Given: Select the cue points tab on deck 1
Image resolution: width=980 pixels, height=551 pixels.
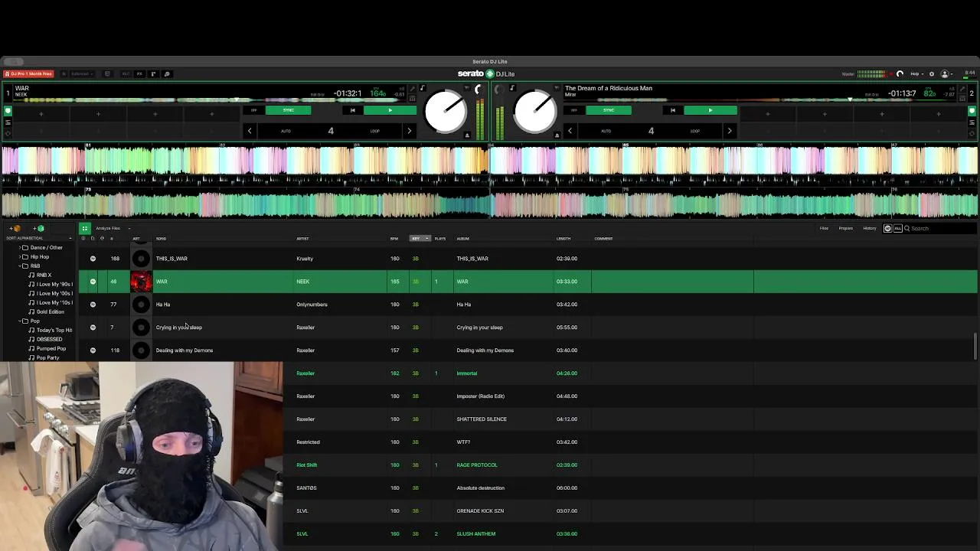Looking at the screenshot, I should pos(8,111).
